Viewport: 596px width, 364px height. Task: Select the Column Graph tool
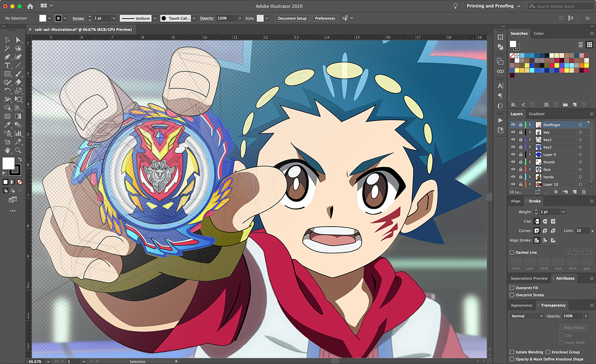click(18, 133)
